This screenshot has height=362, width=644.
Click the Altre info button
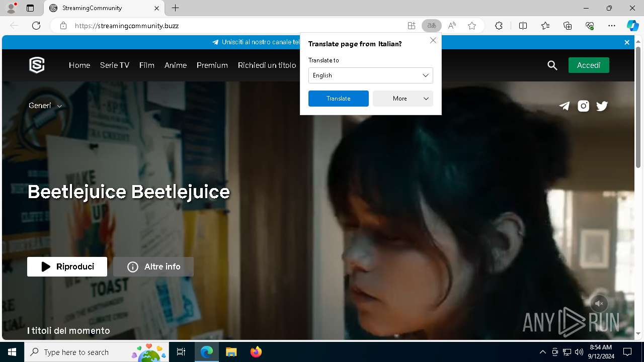click(153, 266)
